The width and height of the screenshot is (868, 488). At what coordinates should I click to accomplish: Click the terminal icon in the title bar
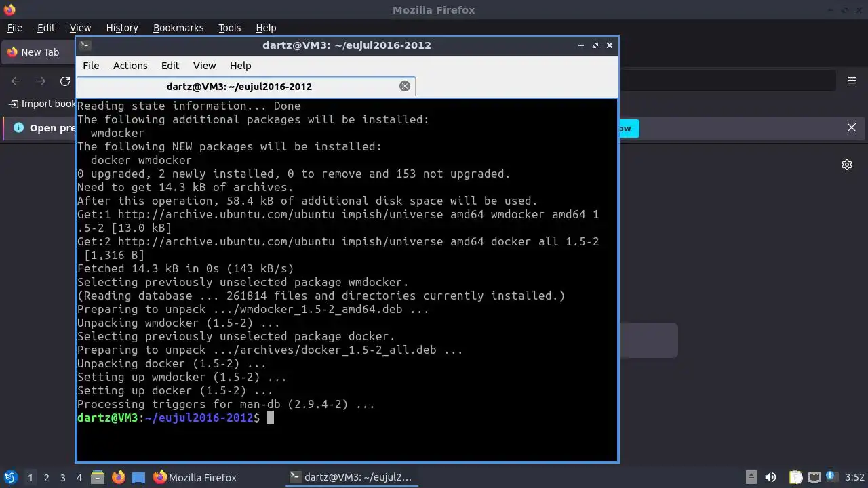tap(85, 45)
